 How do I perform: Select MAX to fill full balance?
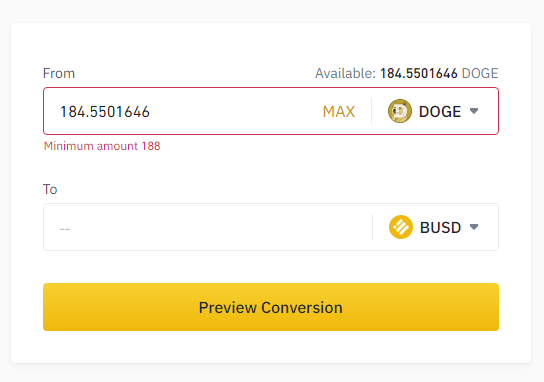[x=339, y=112]
